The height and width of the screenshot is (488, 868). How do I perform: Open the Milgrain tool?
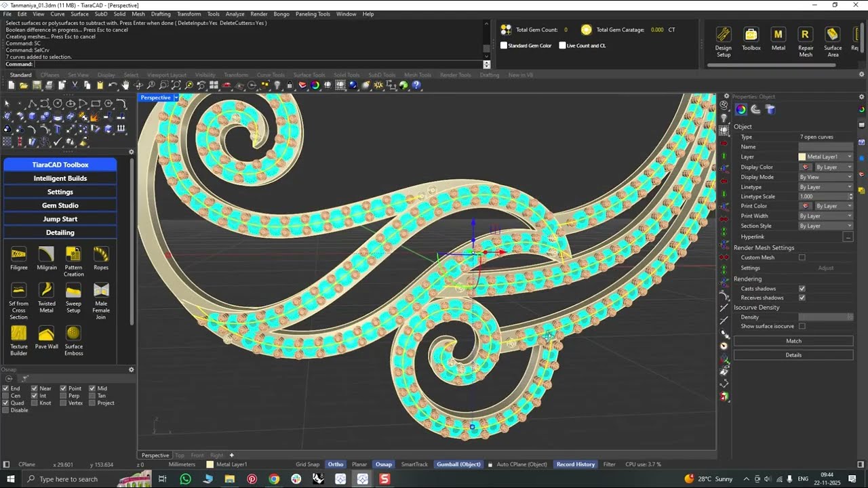coord(47,258)
